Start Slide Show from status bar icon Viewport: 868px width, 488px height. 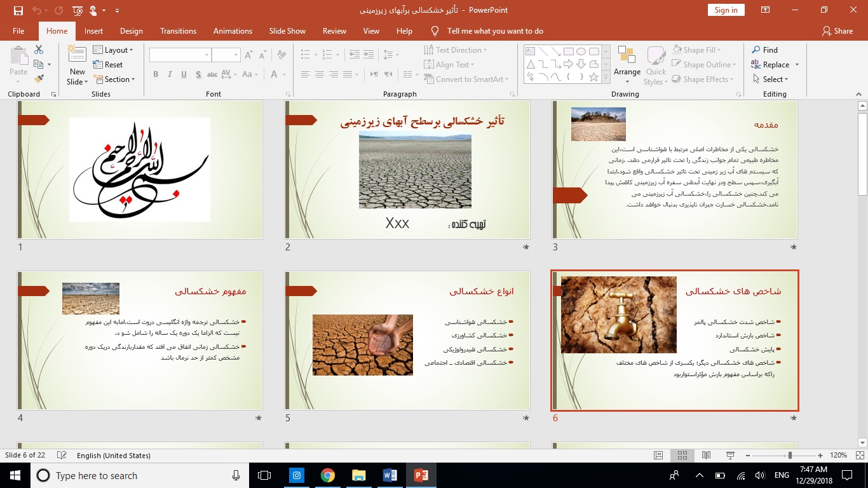(x=730, y=456)
